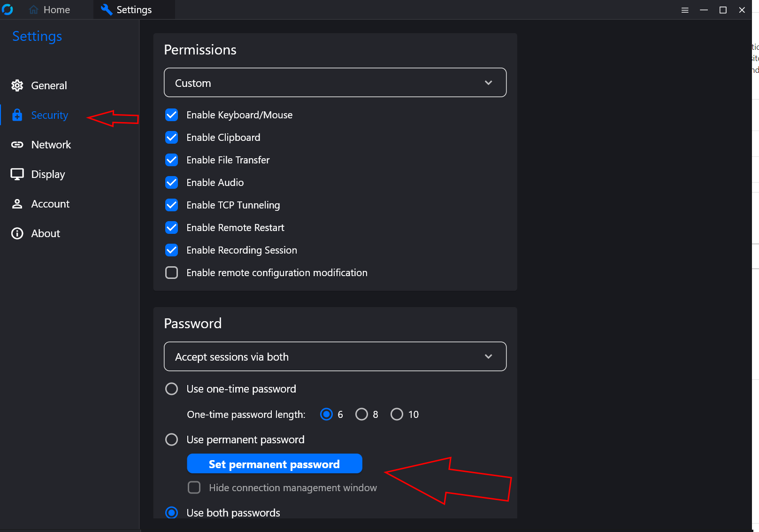Open Account settings via the person icon
The height and width of the screenshot is (532, 759).
(17, 204)
